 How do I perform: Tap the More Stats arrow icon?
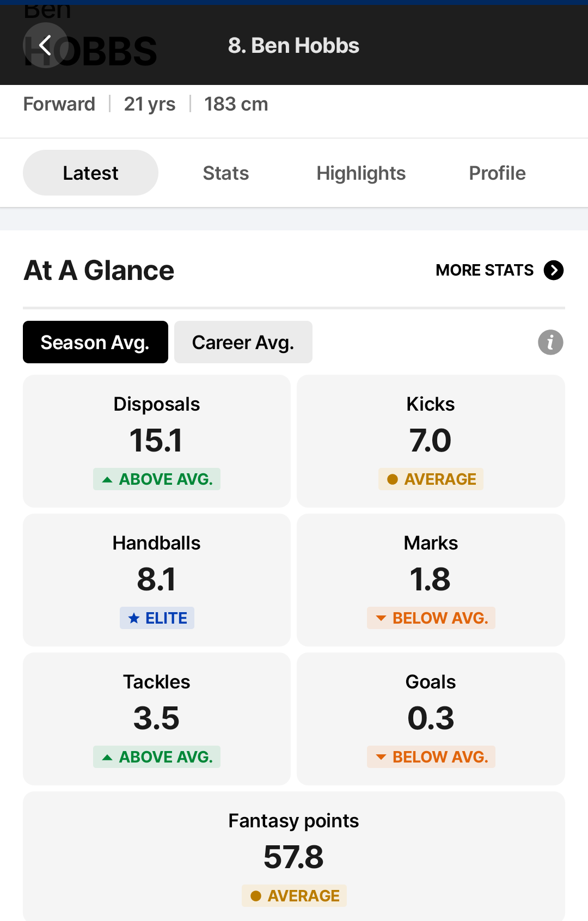point(554,270)
